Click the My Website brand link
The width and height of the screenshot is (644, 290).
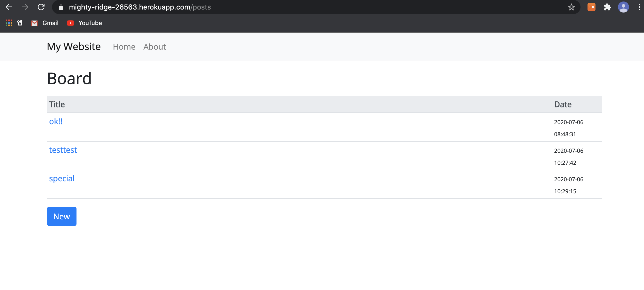[74, 47]
